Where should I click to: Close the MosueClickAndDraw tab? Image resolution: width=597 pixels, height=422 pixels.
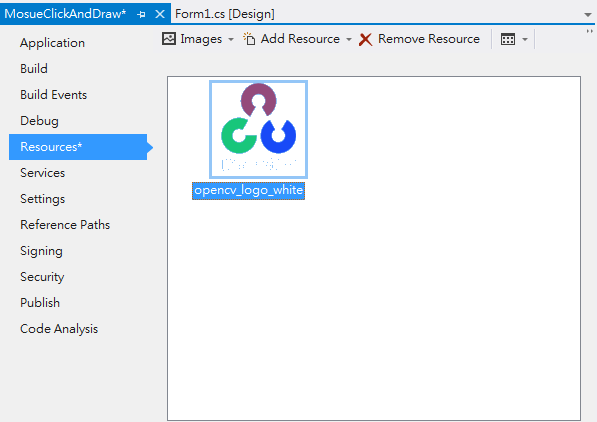pyautogui.click(x=160, y=14)
